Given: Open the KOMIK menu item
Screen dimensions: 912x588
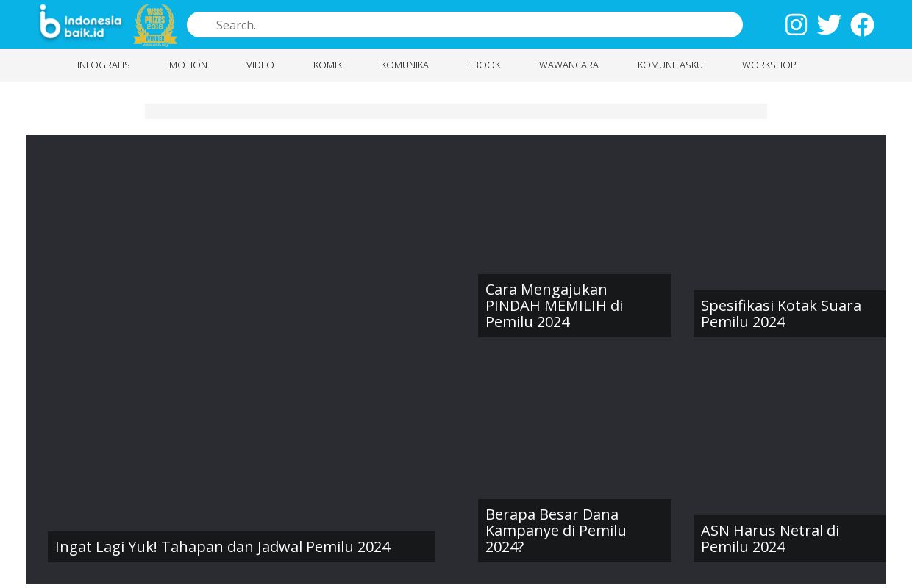Looking at the screenshot, I should (x=327, y=65).
